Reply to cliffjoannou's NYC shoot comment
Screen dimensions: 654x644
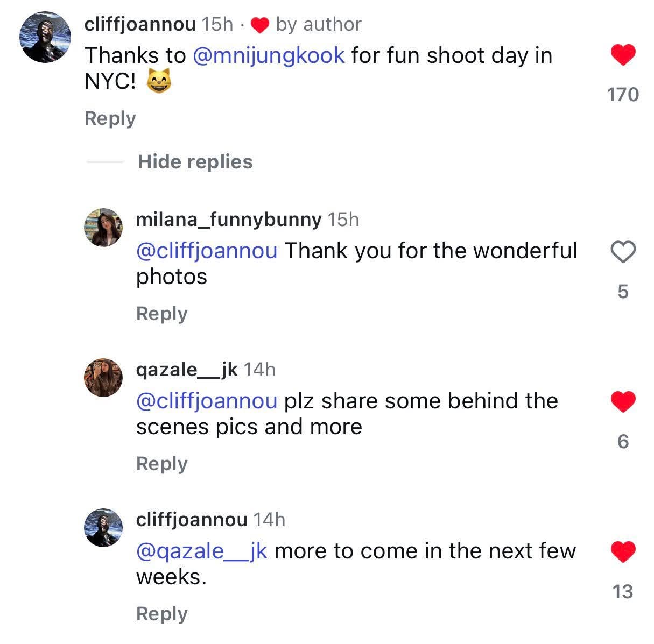coord(110,118)
